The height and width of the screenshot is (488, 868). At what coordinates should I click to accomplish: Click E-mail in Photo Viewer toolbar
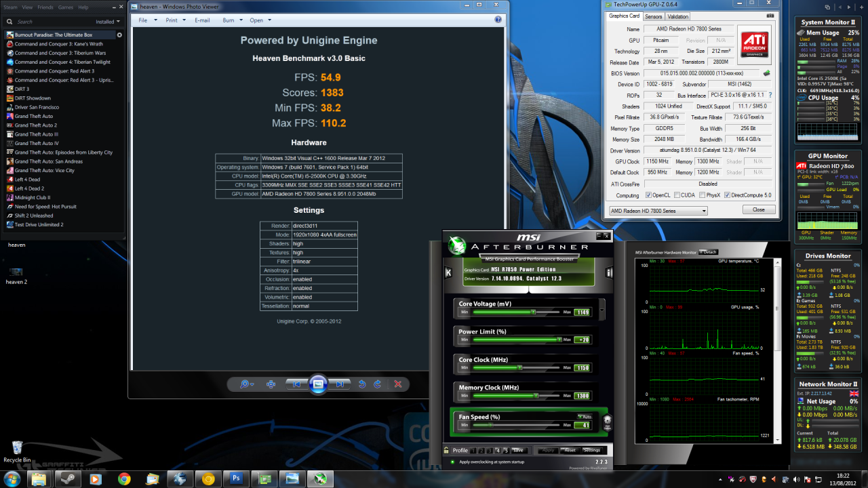point(202,20)
